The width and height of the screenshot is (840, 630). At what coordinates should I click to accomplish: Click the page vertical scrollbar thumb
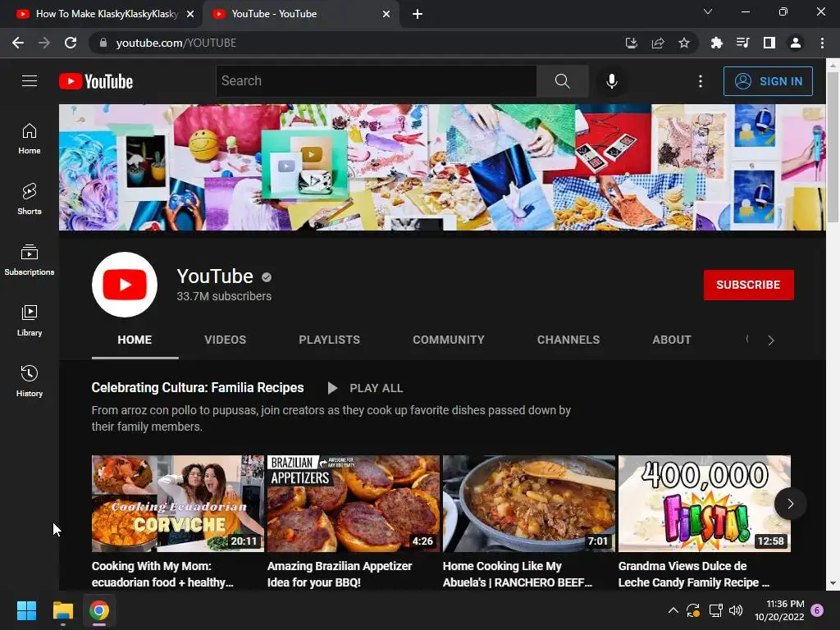833,146
